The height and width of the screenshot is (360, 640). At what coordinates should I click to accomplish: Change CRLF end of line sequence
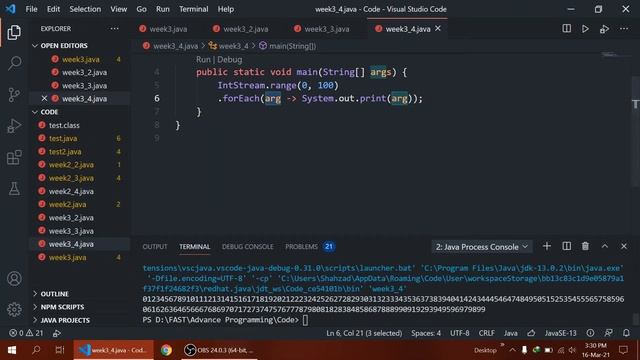click(486, 333)
